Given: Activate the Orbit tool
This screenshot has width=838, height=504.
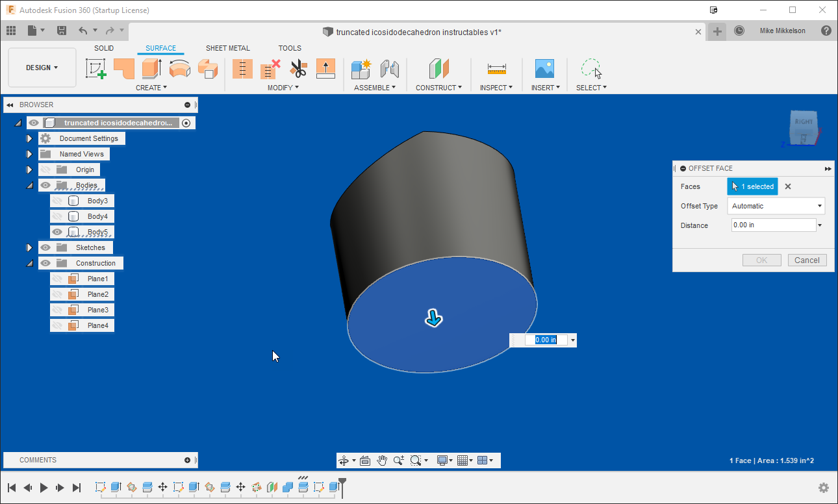Looking at the screenshot, I should pyautogui.click(x=344, y=460).
